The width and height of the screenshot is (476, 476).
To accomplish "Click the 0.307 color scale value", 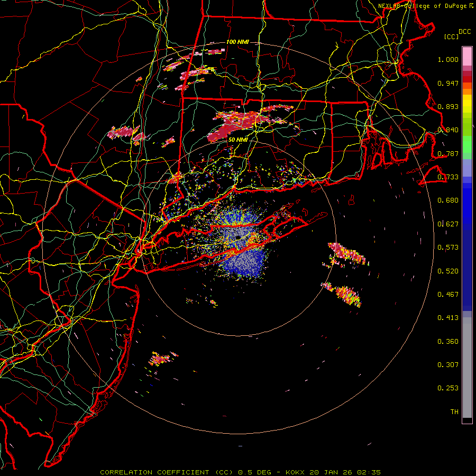I will coord(448,365).
